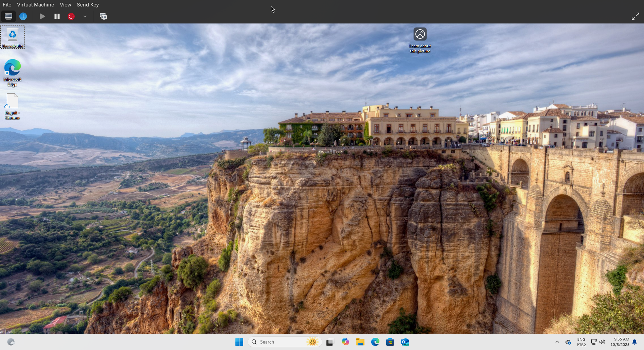Open File Explorer from the taskbar

coord(360,342)
